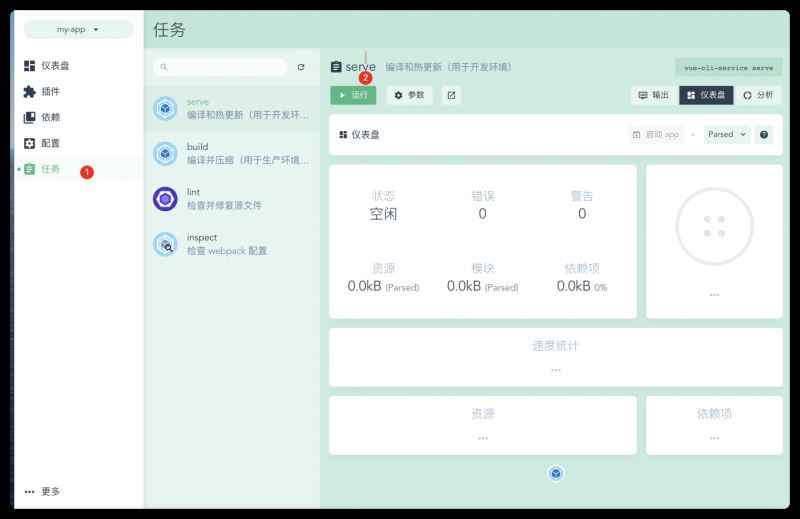Viewport: 800px width, 519px height.
Task: Open the 依赖 dependencies page
Action: (x=79, y=117)
